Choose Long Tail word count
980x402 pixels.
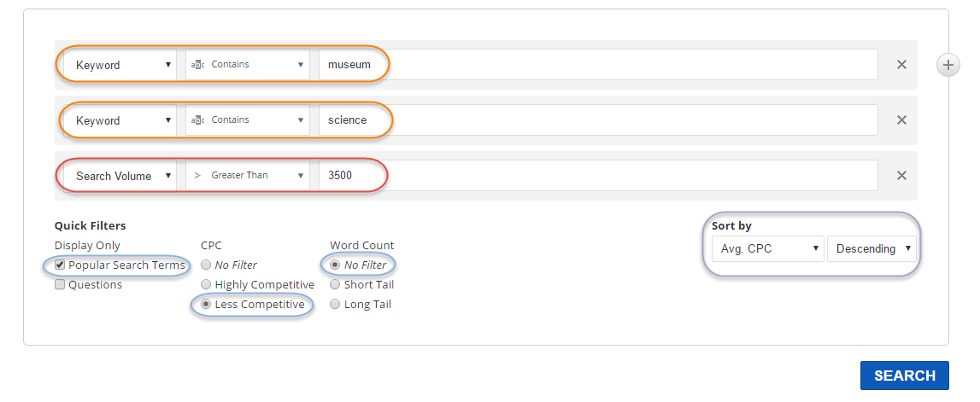[x=335, y=305]
